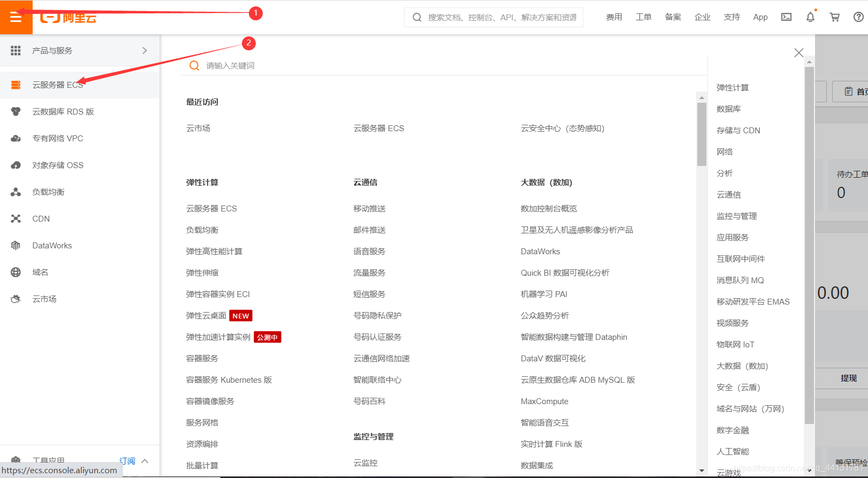Select 负载均衡 in the sidebar
Viewport: 868px width, 478px height.
(80, 192)
